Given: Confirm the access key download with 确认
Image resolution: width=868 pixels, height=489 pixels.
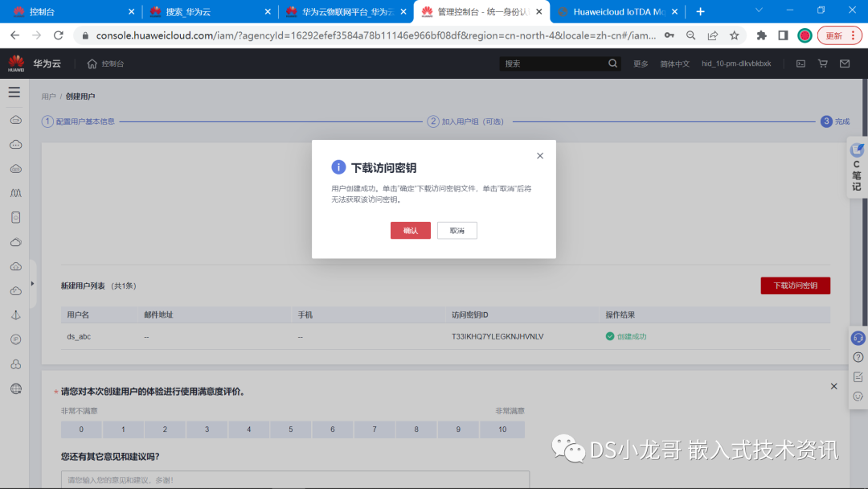Looking at the screenshot, I should pyautogui.click(x=410, y=230).
